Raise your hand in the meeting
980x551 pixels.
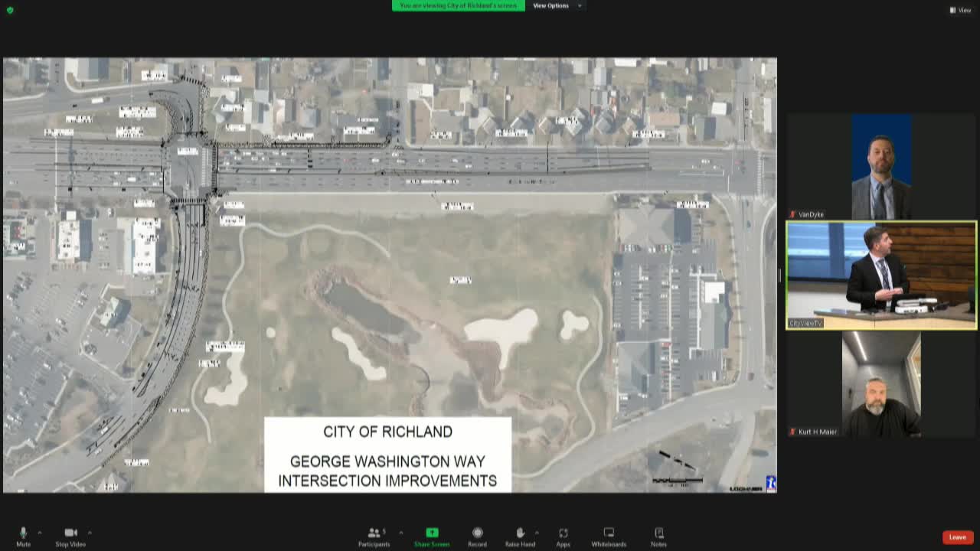(521, 533)
